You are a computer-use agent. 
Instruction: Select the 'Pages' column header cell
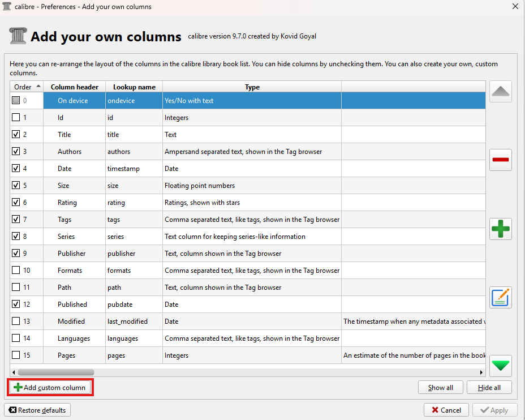pos(74,355)
